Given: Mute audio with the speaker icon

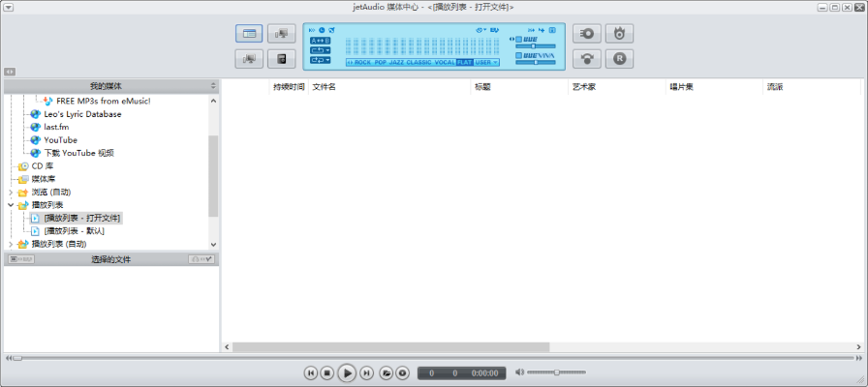Looking at the screenshot, I should 519,372.
